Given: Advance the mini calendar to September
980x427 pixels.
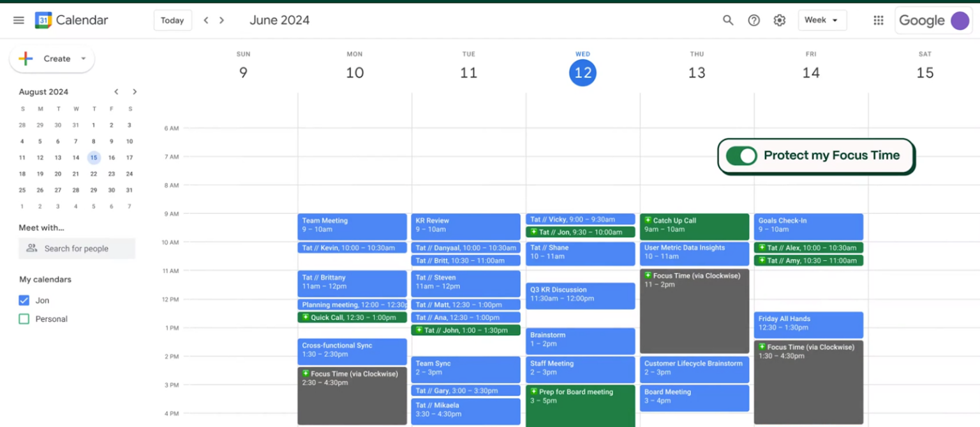Looking at the screenshot, I should pyautogui.click(x=135, y=91).
